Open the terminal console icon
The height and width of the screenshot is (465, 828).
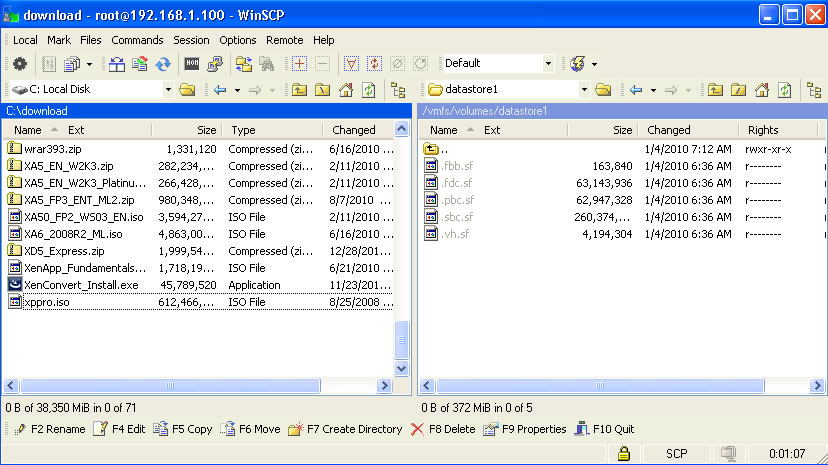pos(192,64)
